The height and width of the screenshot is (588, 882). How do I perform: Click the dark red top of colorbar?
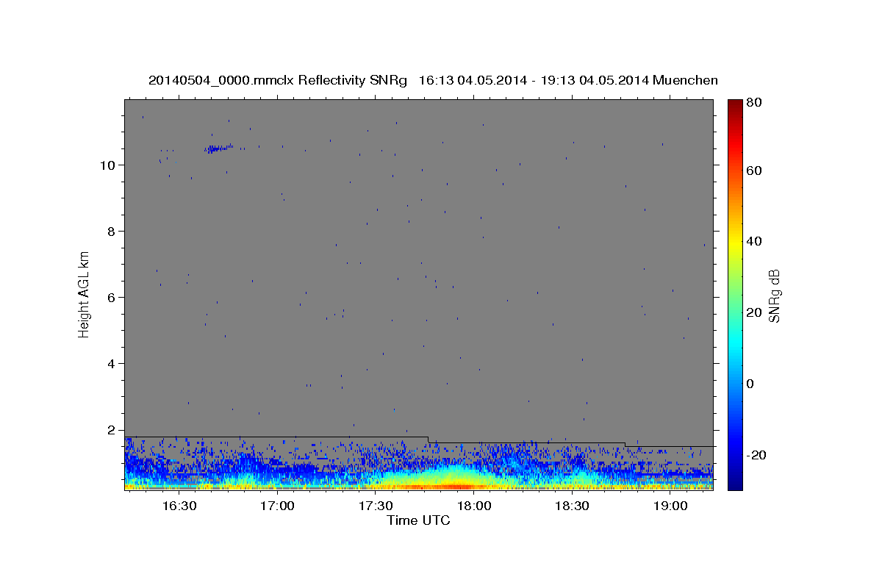(x=735, y=107)
